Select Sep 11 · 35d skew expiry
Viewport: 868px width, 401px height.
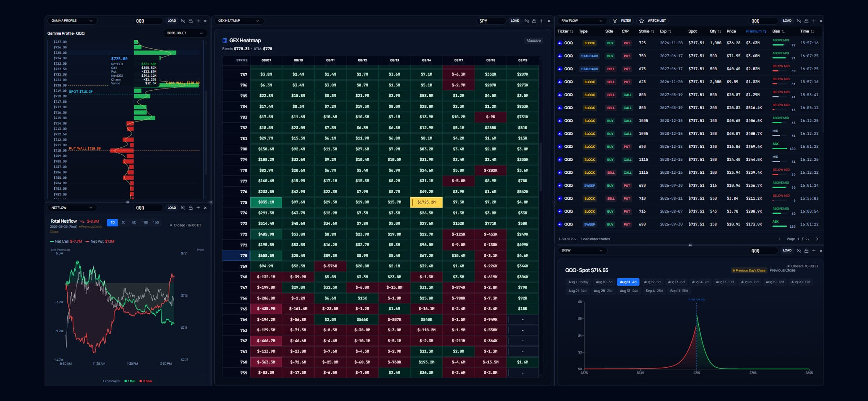(679, 291)
